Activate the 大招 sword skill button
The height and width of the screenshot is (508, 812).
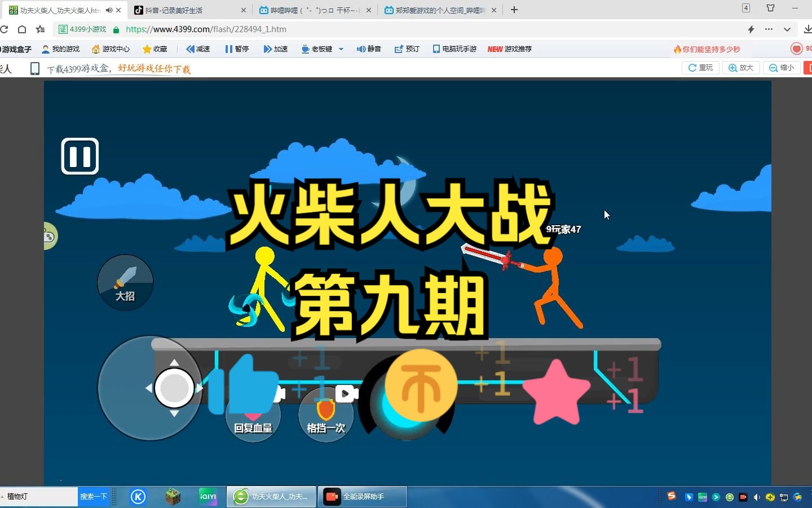[x=125, y=282]
